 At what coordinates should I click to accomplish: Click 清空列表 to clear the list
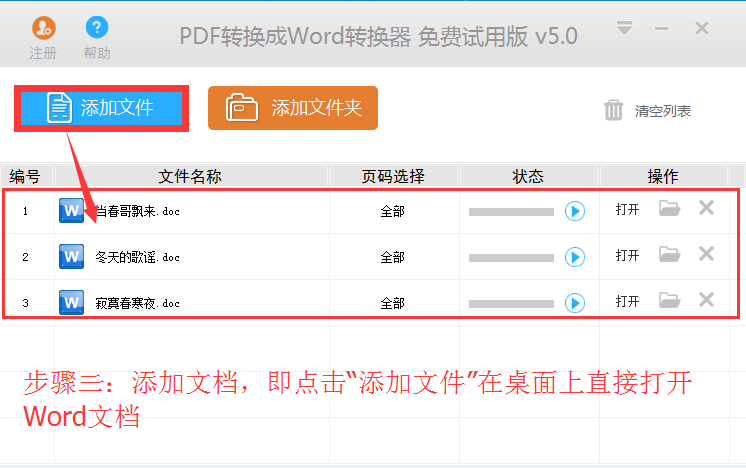(x=648, y=111)
